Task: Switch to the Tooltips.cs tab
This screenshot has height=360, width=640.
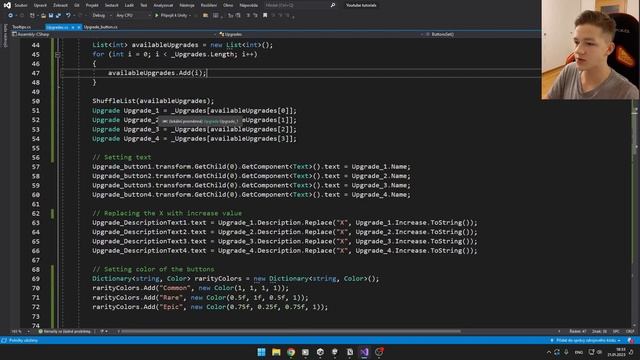Action: [21, 27]
